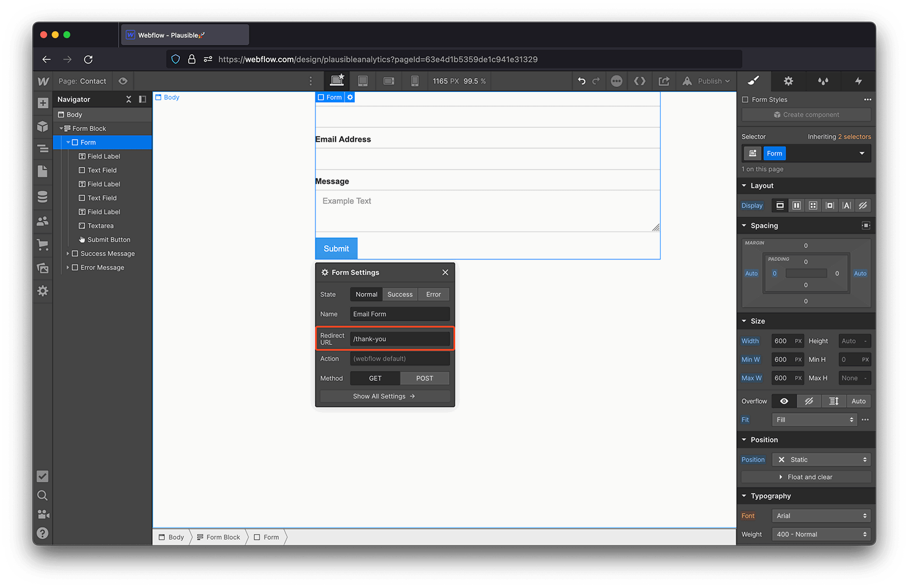
Task: Open the Style Manager (droplets icon)
Action: 823,81
